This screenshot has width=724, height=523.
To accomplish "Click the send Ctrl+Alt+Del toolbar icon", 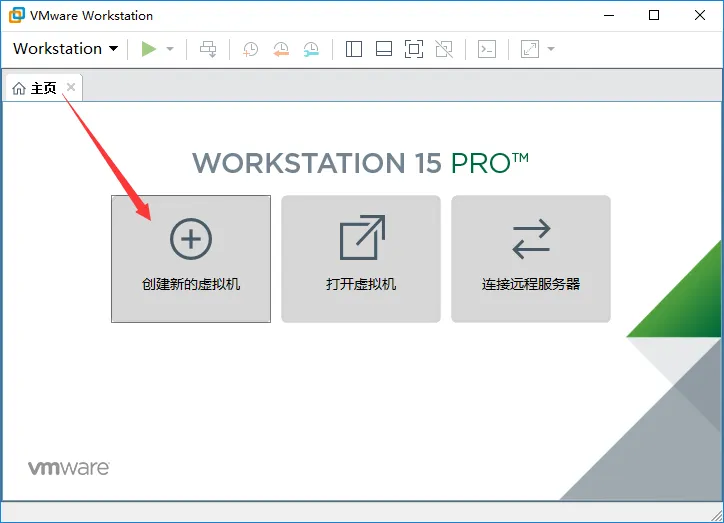I will [208, 49].
